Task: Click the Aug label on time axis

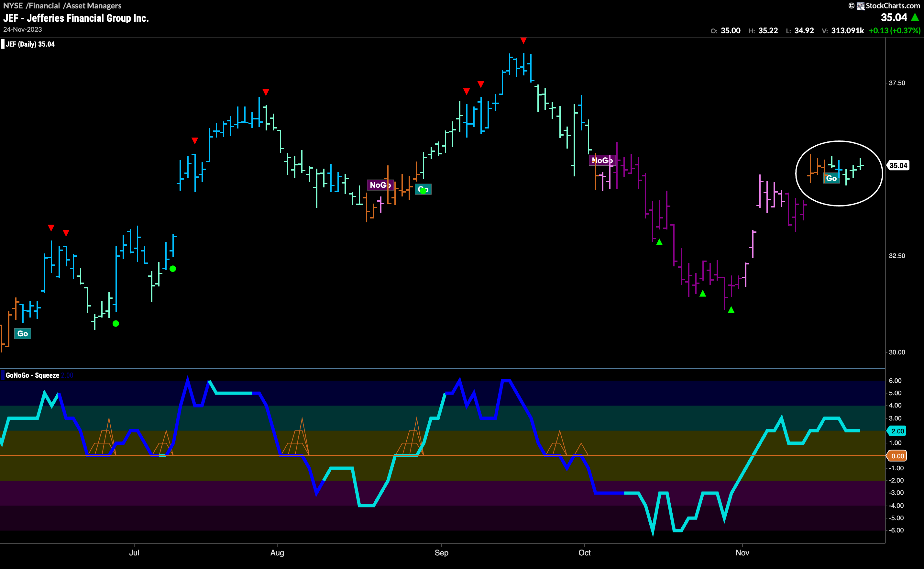Action: [277, 553]
